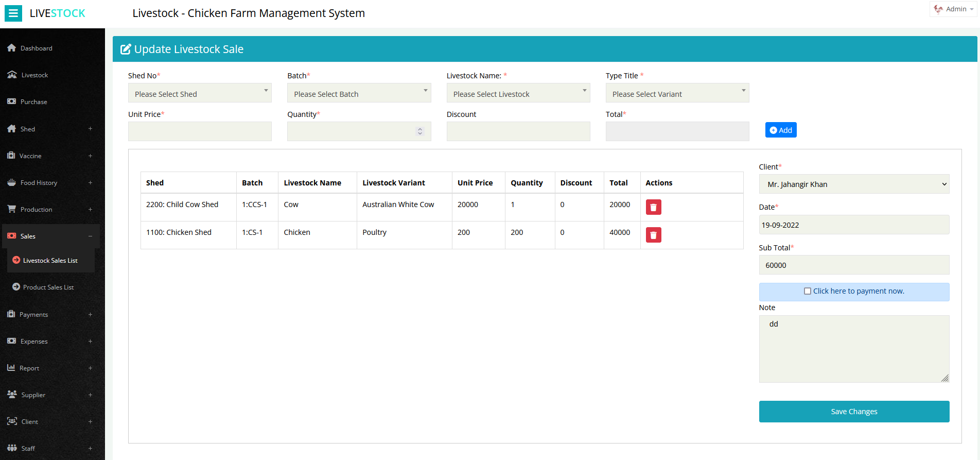
Task: Tick the 'Click here to payment now' checkbox
Action: pyautogui.click(x=807, y=291)
